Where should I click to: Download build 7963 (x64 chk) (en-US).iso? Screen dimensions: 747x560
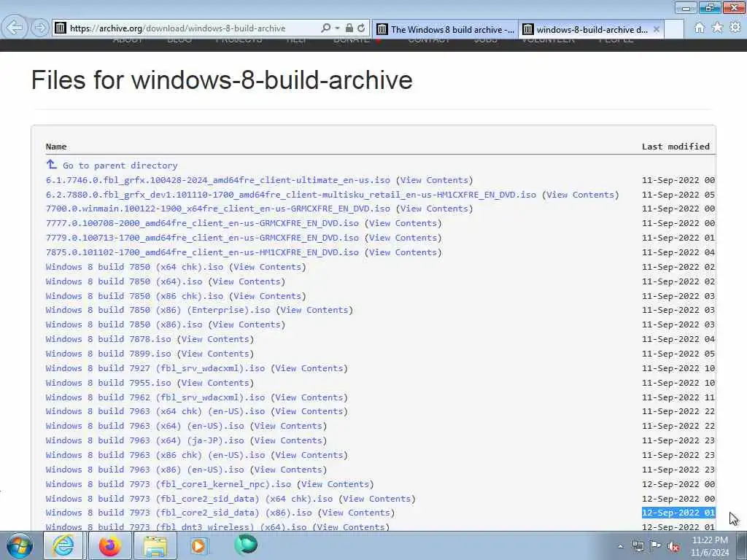(155, 411)
